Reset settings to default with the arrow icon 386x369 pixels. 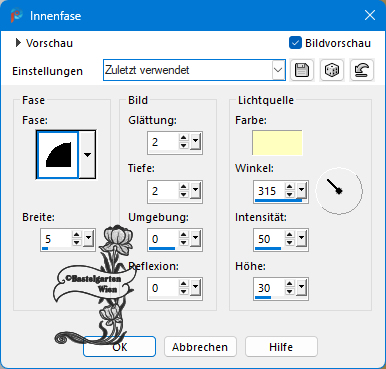click(362, 70)
